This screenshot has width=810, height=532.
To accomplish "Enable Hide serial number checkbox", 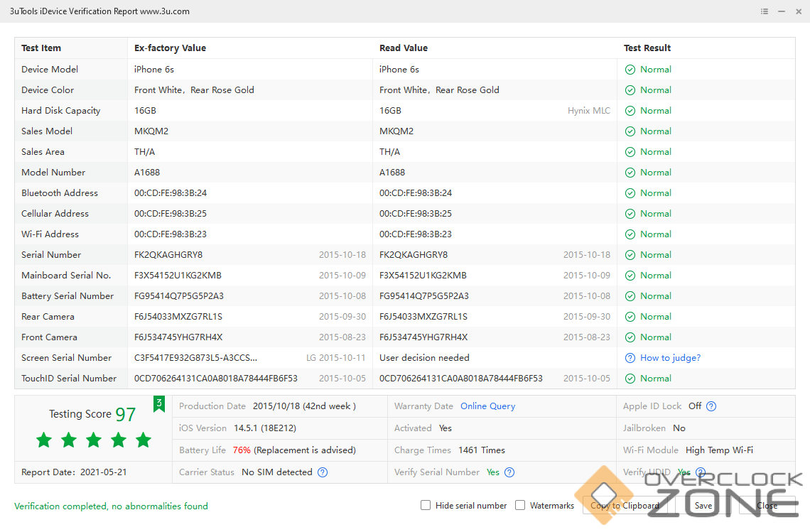I will point(426,506).
